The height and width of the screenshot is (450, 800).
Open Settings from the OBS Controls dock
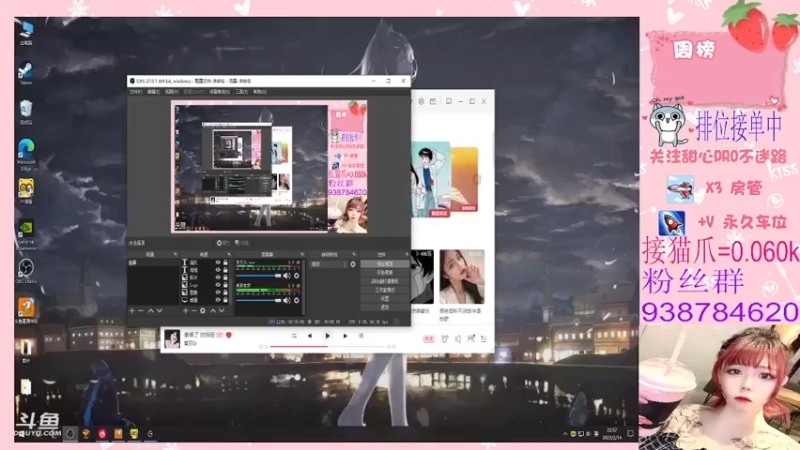pyautogui.click(x=385, y=298)
